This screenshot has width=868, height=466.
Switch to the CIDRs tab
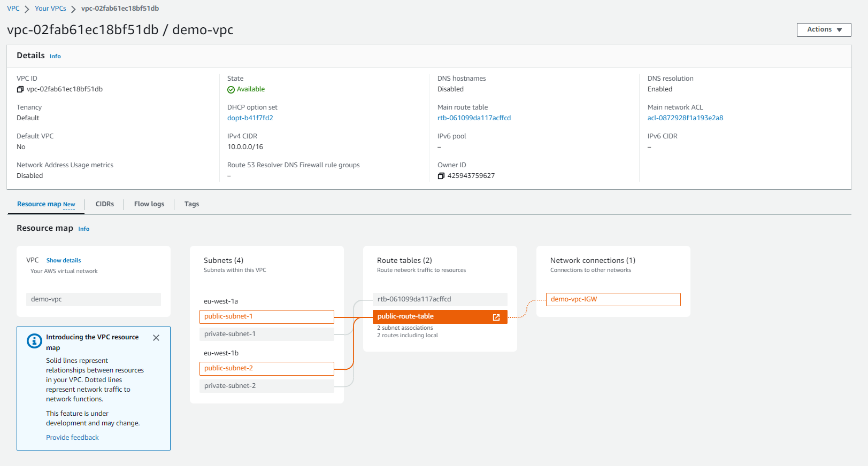[105, 204]
